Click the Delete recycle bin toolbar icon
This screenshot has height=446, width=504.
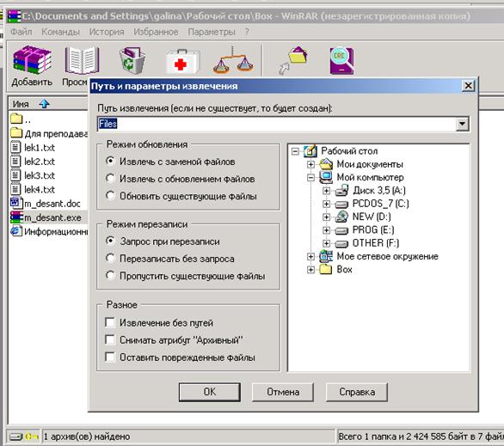click(x=132, y=60)
